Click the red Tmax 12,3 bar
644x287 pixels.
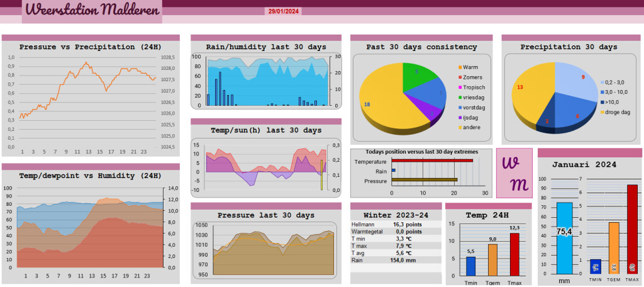[x=514, y=254]
